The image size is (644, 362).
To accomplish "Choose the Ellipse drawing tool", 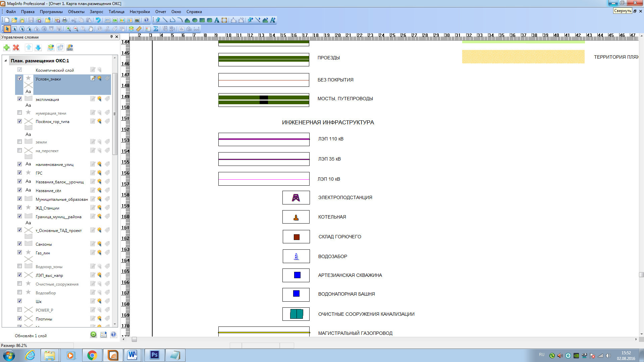I will click(195, 20).
